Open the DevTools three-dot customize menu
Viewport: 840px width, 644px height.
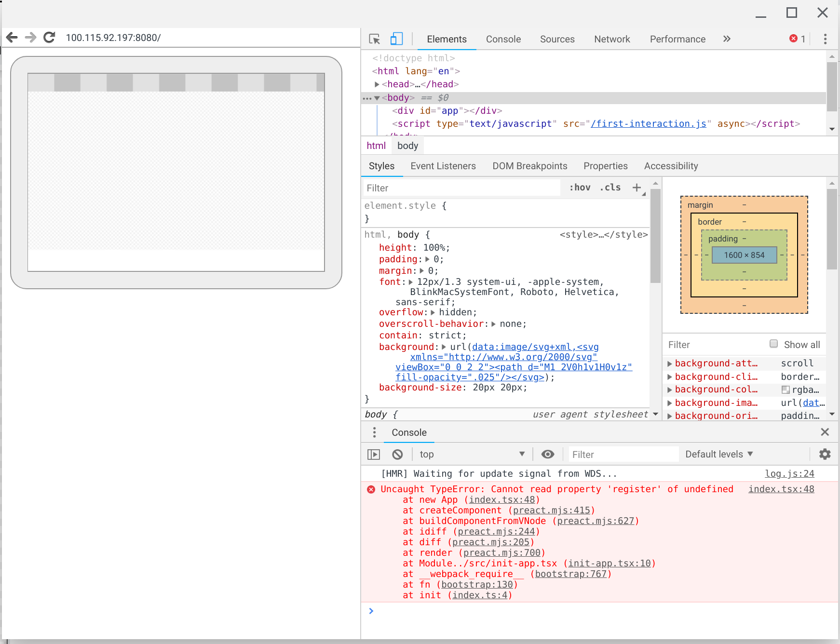pos(825,39)
